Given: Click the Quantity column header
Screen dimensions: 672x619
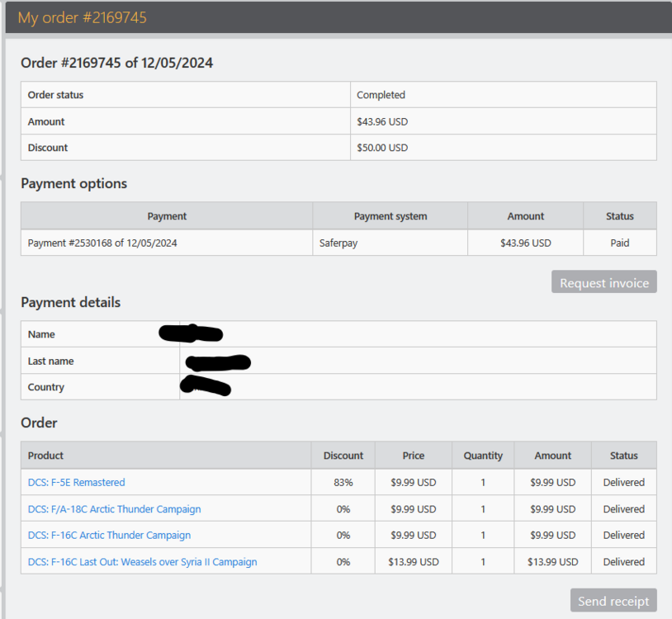Looking at the screenshot, I should tap(483, 456).
